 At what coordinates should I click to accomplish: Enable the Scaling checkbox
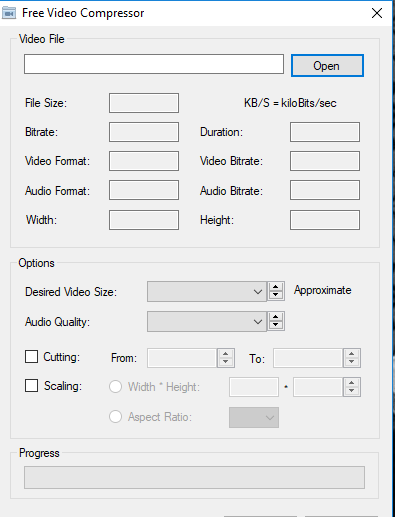[31, 386]
